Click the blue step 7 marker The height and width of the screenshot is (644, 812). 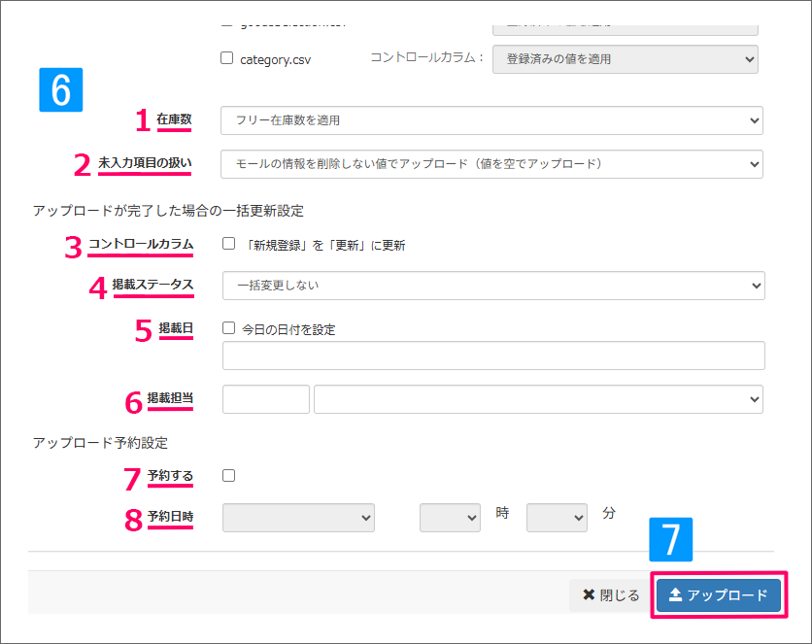click(x=670, y=539)
